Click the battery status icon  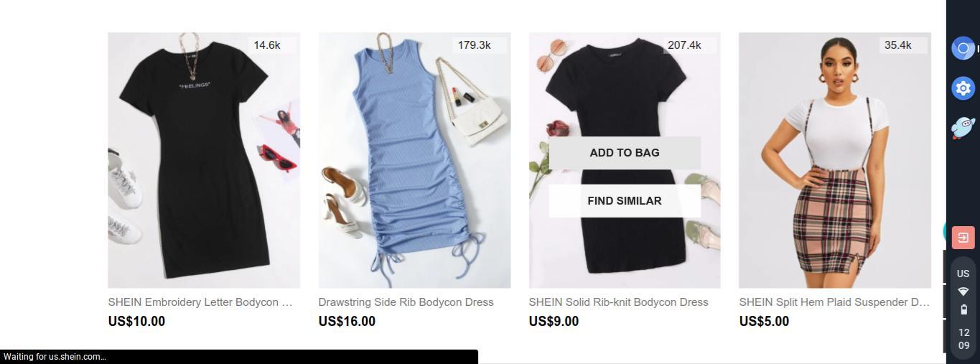963,309
